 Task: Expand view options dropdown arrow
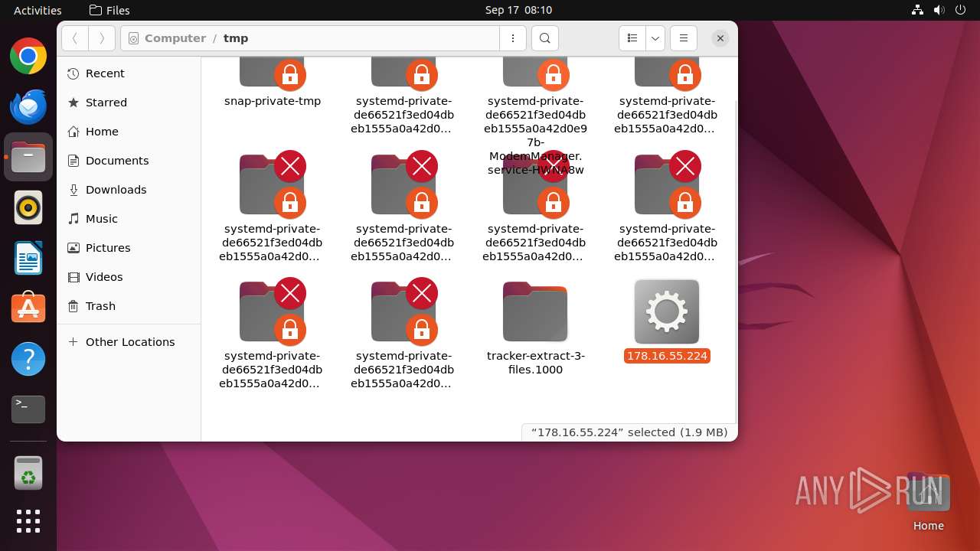tap(655, 38)
